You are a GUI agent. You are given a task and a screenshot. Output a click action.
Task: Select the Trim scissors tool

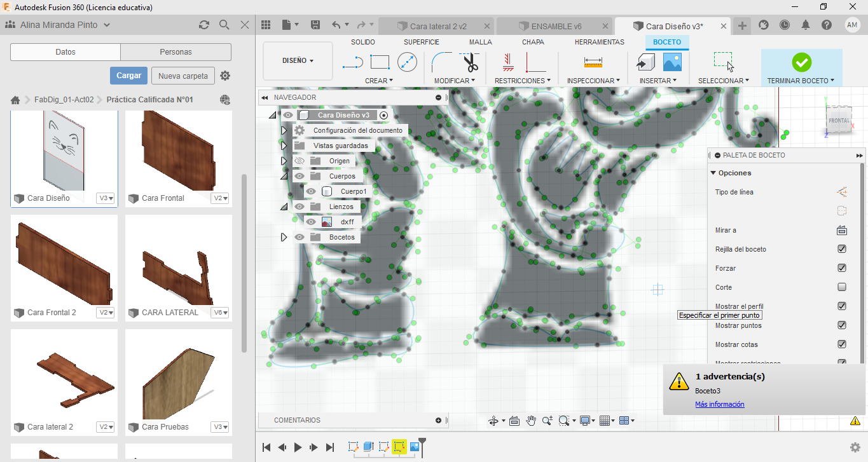tap(470, 62)
